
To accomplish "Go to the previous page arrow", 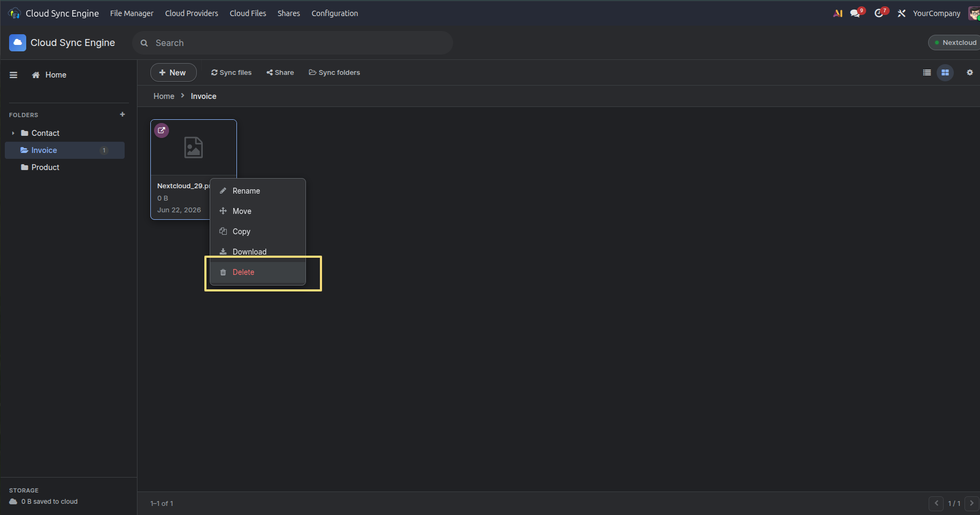I will pyautogui.click(x=936, y=503).
